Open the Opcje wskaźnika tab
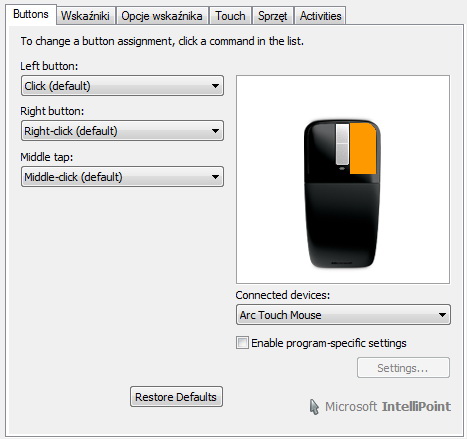 click(x=162, y=16)
